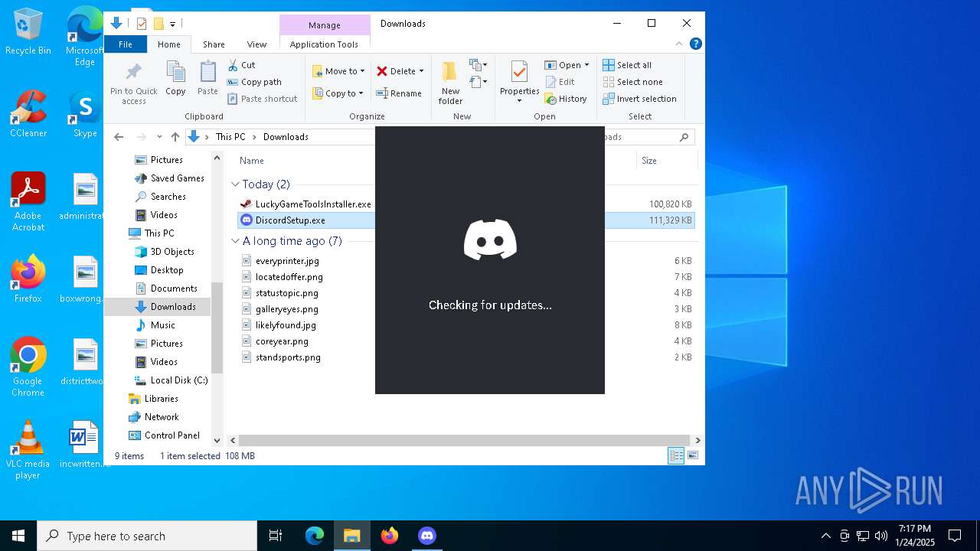The height and width of the screenshot is (551, 980).
Task: Click Select all in ribbon
Action: pos(627,65)
